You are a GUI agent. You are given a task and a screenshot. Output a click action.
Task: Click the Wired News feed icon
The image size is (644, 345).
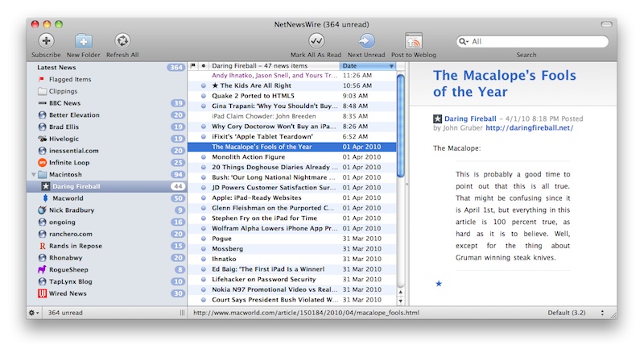42,293
